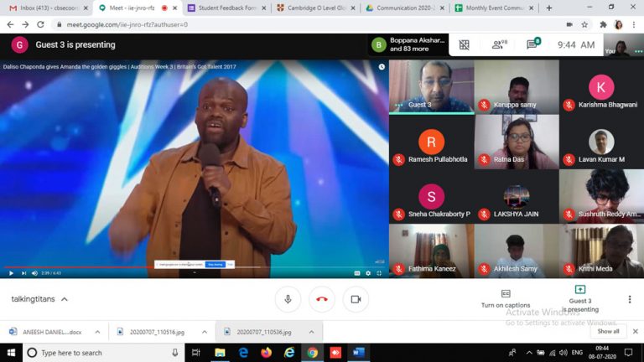
Task: Turn on captions
Action: point(506,299)
